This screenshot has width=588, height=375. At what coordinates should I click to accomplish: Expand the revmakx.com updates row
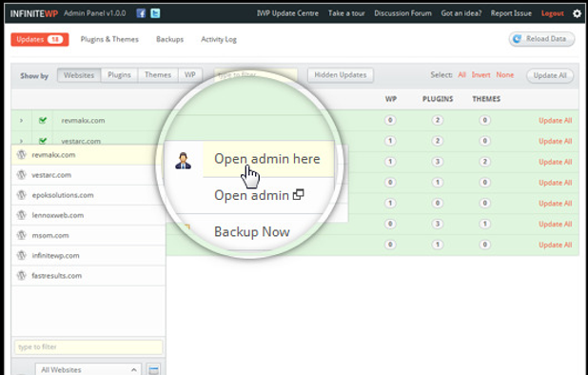(21, 120)
